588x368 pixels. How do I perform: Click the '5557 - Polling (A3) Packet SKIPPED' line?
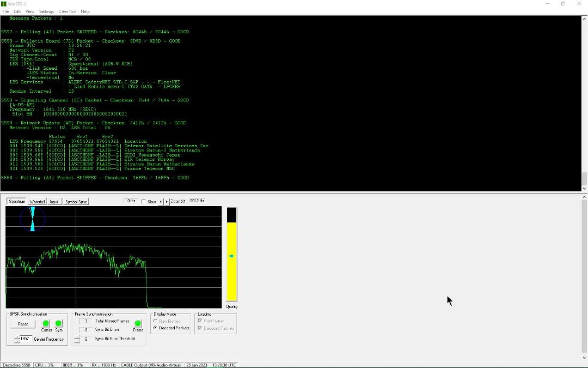tap(95, 32)
